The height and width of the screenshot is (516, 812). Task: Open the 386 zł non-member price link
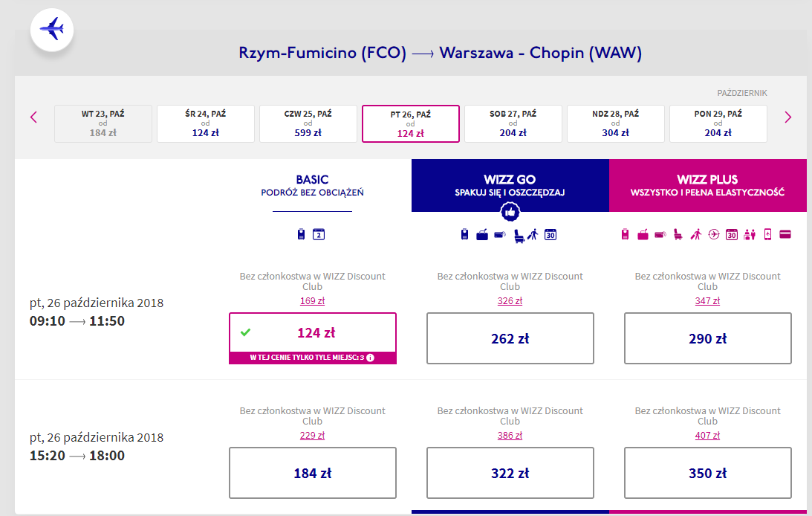(510, 435)
